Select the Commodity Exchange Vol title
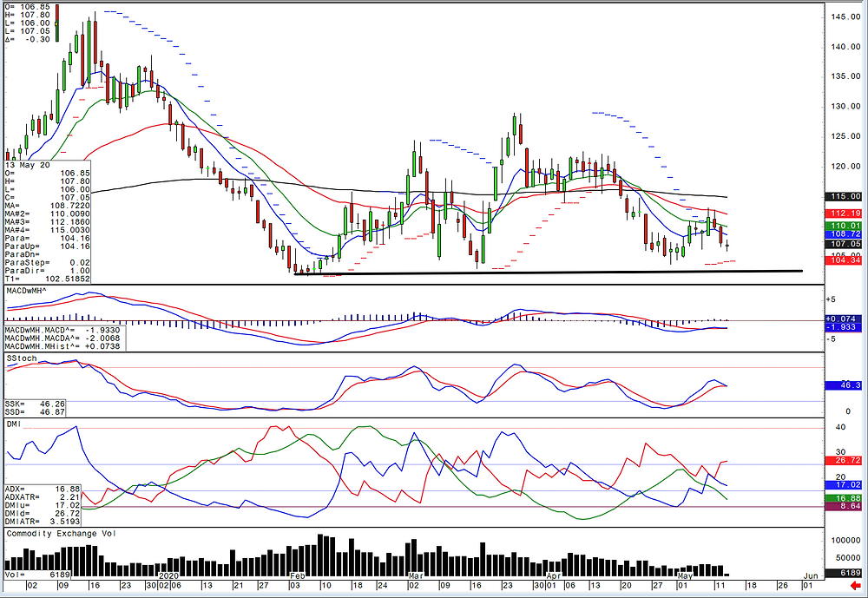868x598 pixels. (59, 533)
